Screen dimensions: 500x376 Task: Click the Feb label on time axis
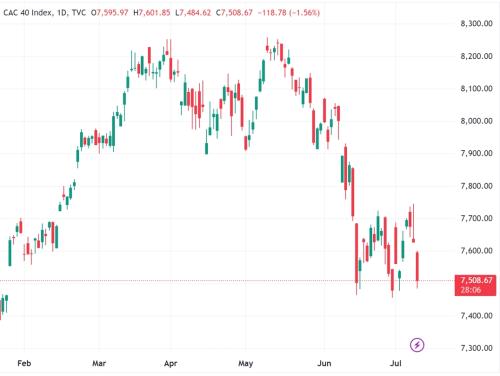(24, 363)
